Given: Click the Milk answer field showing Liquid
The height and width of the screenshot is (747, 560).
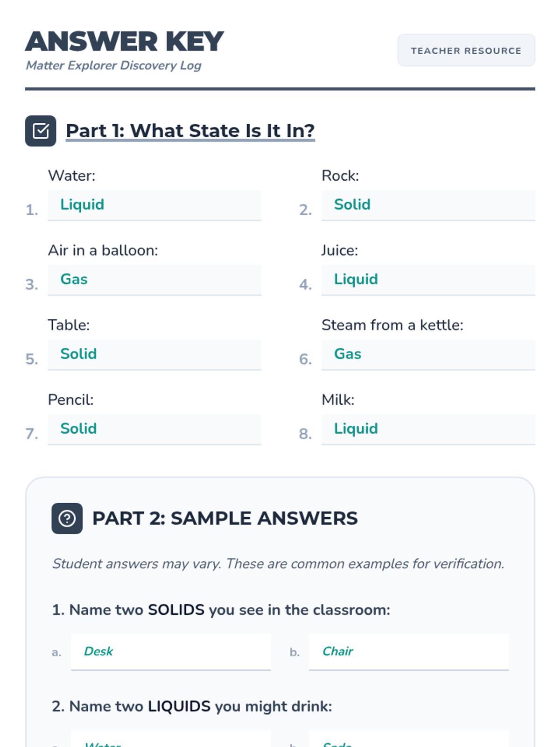Looking at the screenshot, I should point(427,429).
